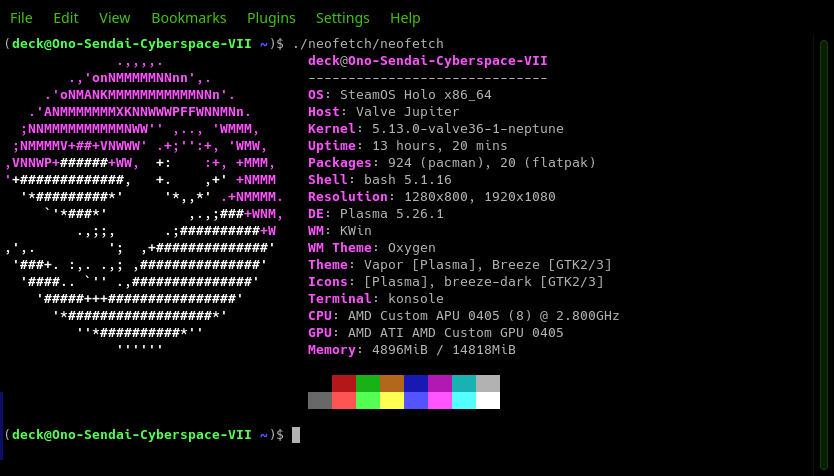
Task: Click the dark green color block
Action: tap(368, 383)
